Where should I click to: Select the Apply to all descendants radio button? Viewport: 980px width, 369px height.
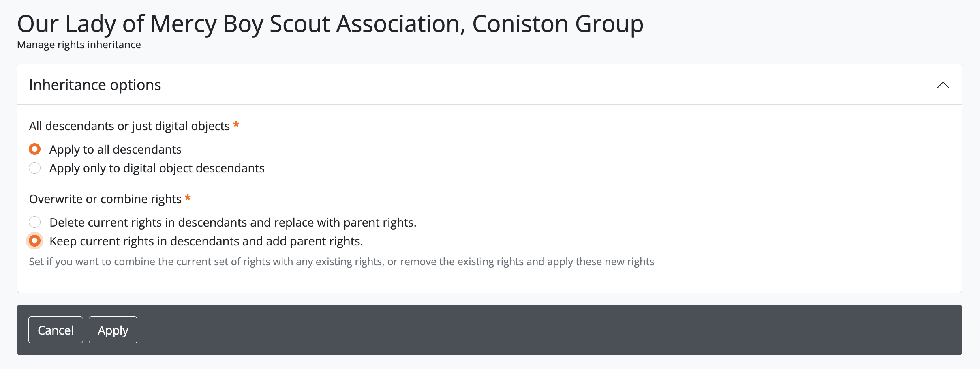[35, 149]
